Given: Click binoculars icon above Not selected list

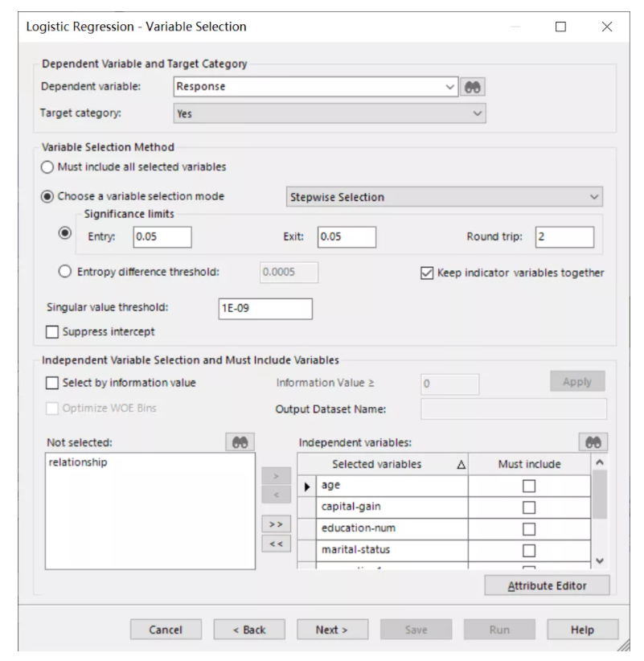Looking at the screenshot, I should (x=240, y=442).
